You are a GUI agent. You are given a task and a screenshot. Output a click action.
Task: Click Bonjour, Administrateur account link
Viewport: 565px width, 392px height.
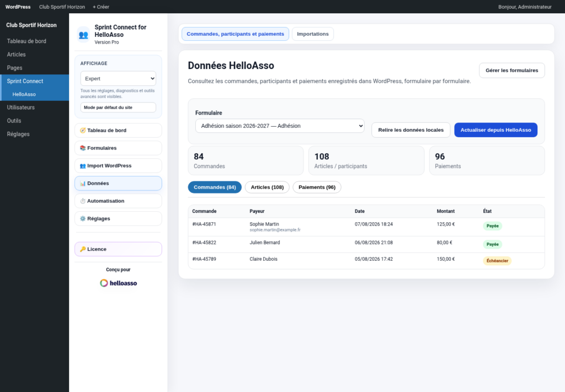[525, 7]
